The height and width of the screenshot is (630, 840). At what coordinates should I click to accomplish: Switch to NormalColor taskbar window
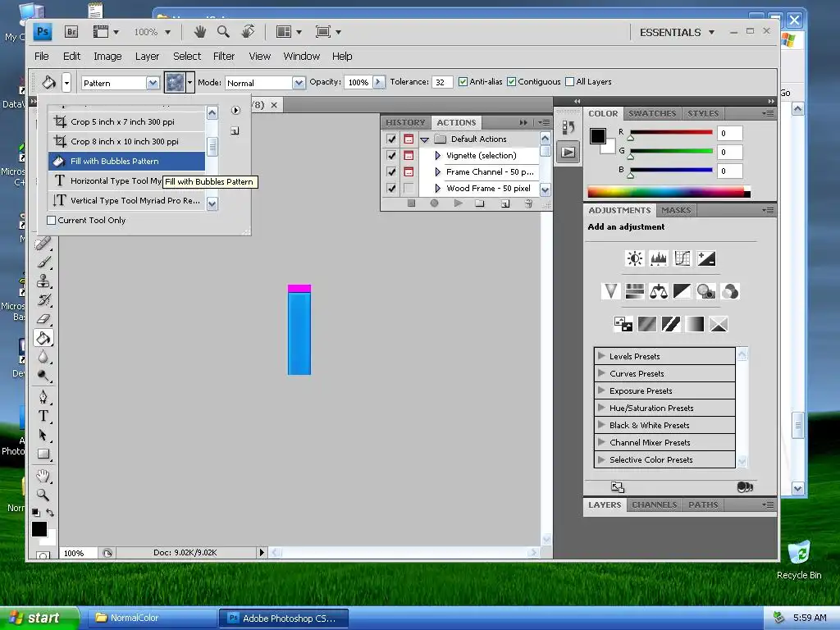(x=152, y=618)
